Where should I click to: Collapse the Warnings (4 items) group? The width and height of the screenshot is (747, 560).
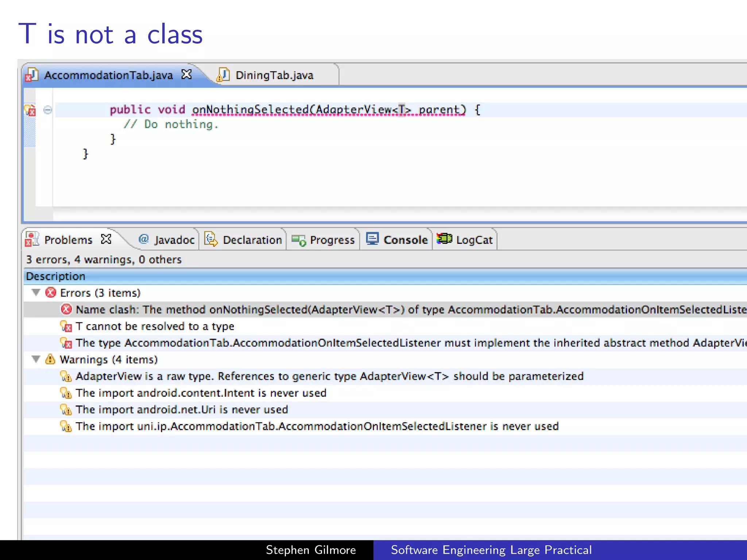(36, 359)
